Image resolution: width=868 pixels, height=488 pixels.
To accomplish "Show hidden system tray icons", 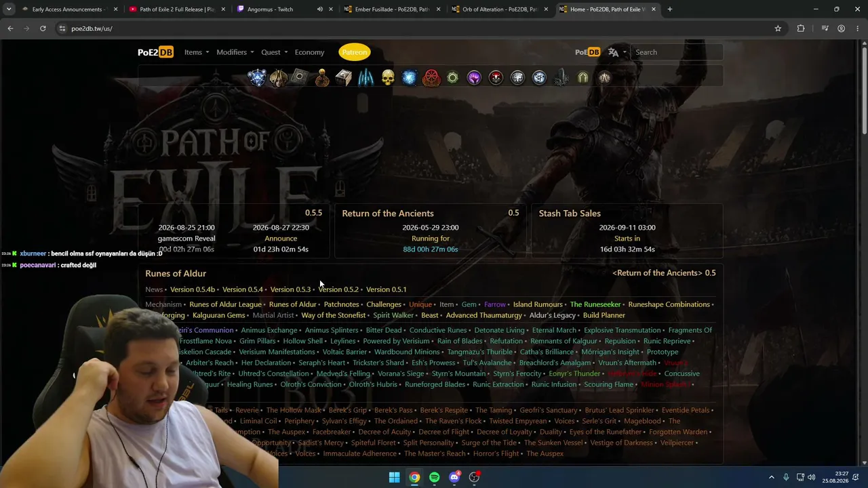I will (771, 477).
